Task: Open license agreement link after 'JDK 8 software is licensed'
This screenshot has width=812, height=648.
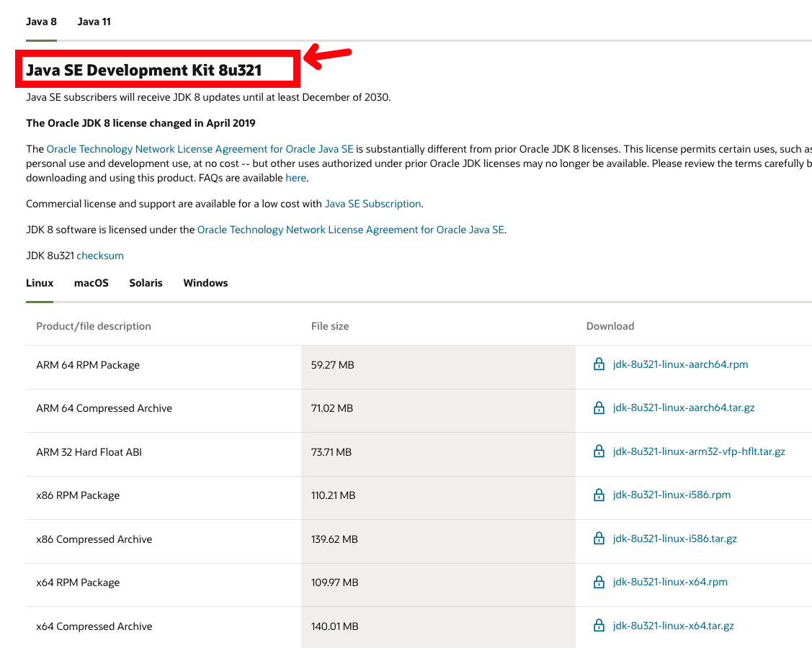Action: click(351, 230)
